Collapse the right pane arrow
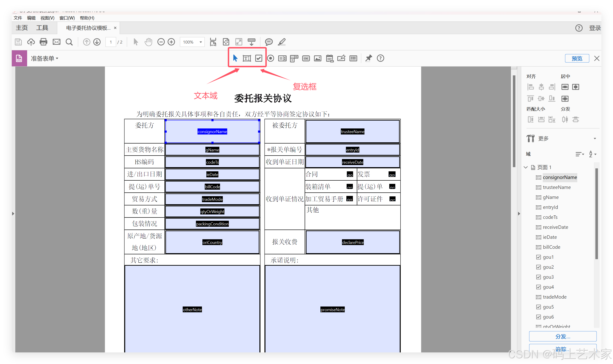Screen dimensions: 613x364 [519, 214]
